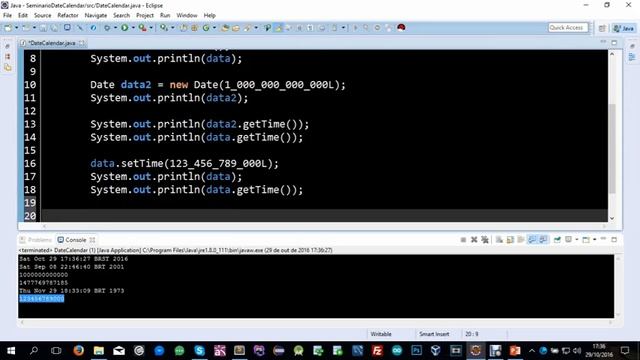The width and height of the screenshot is (640, 360).
Task: Expand the Run Last Tool dropdown arrow
Action: coord(151,28)
